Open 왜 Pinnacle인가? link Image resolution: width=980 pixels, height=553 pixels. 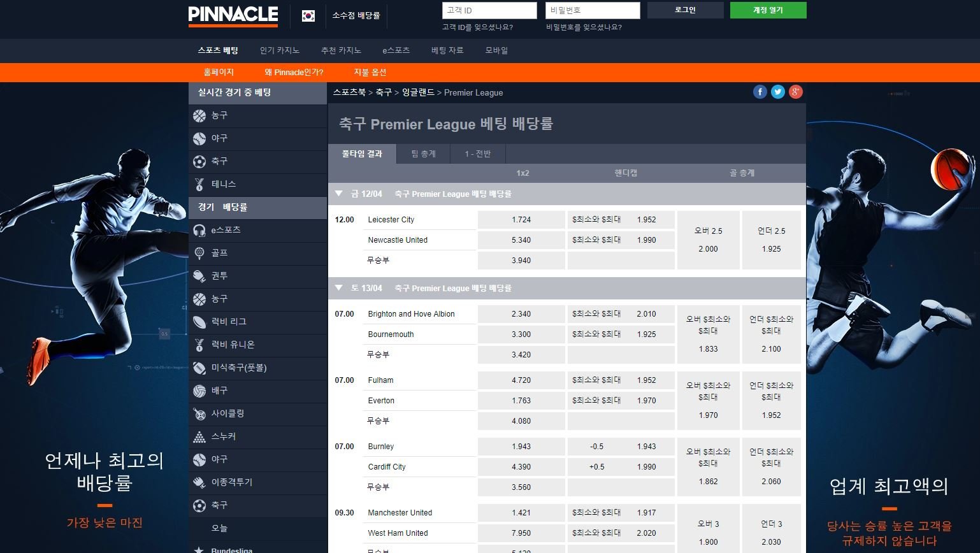[294, 73]
